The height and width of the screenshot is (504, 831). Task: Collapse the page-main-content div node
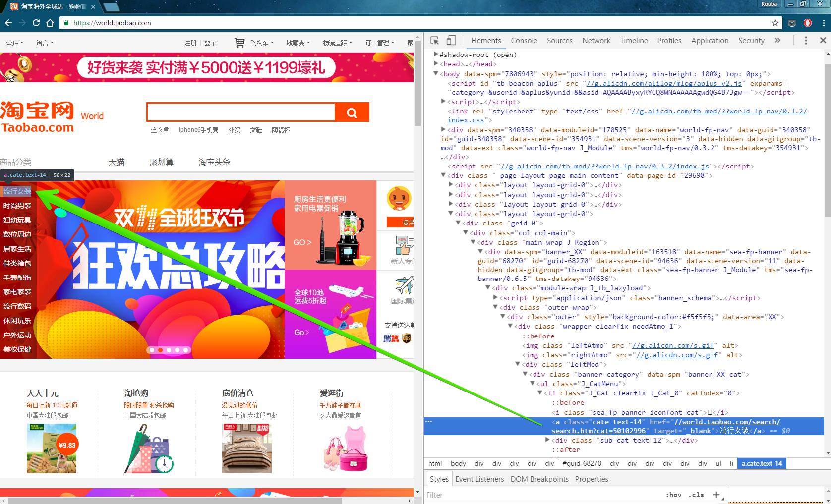[x=443, y=175]
